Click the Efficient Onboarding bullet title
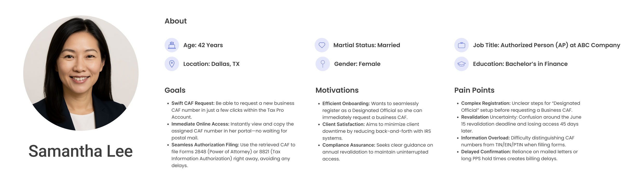644x182 pixels. click(x=346, y=103)
